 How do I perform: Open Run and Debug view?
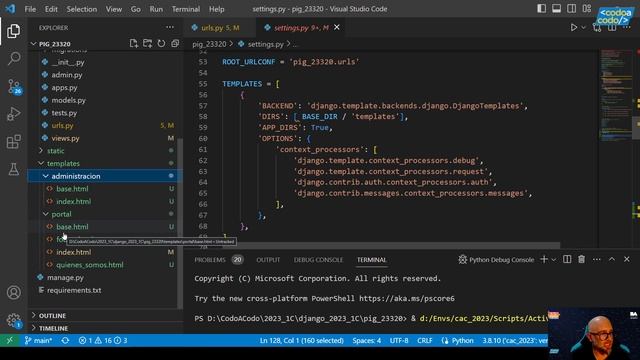[x=13, y=114]
